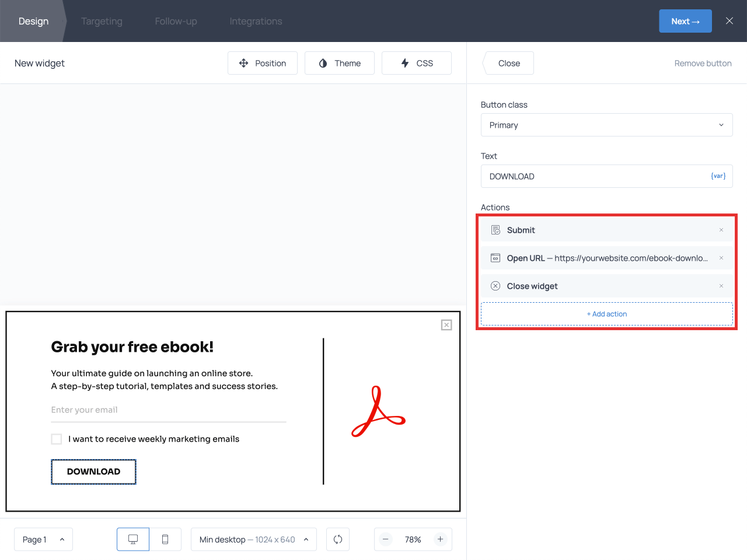The height and width of the screenshot is (560, 747).
Task: Expand the Page 1 selector
Action: pyautogui.click(x=43, y=540)
